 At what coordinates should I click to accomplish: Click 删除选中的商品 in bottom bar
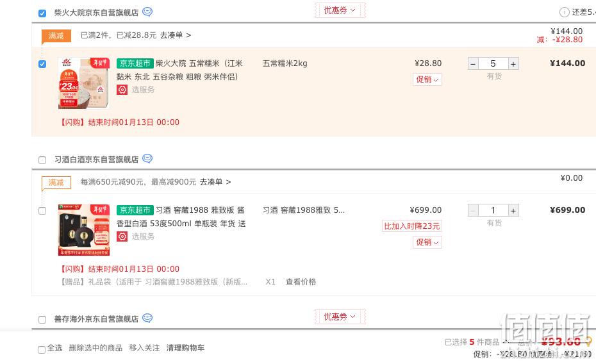click(95, 348)
